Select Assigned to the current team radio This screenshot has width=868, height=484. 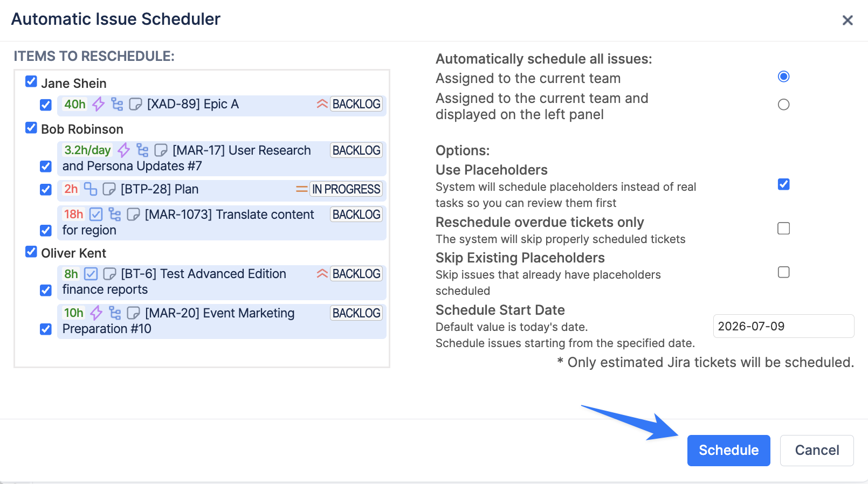(784, 77)
